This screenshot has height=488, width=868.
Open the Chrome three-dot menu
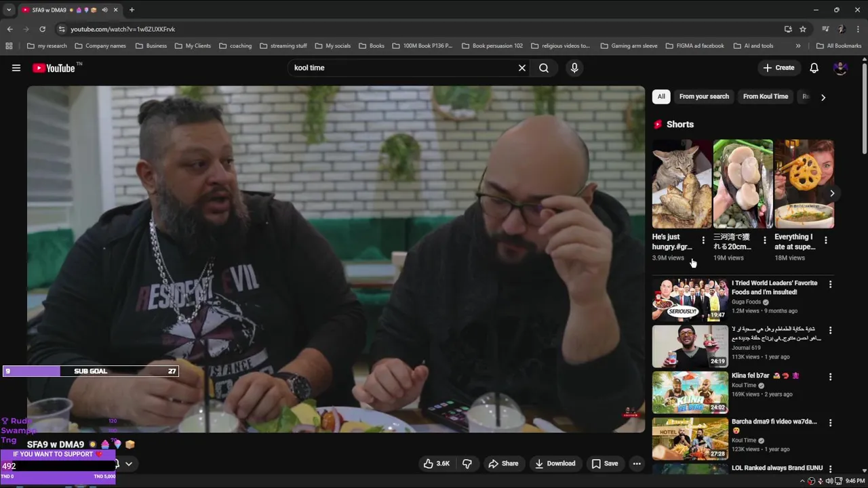click(x=858, y=29)
